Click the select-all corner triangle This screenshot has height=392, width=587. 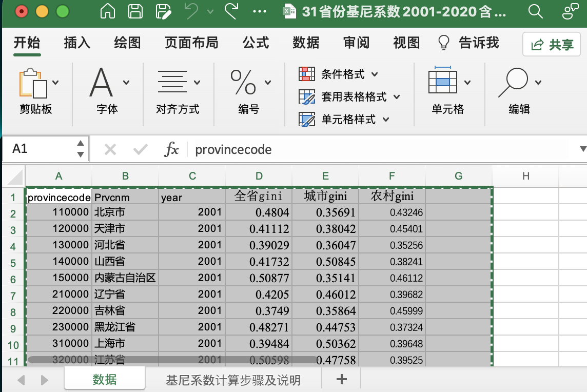tap(15, 177)
